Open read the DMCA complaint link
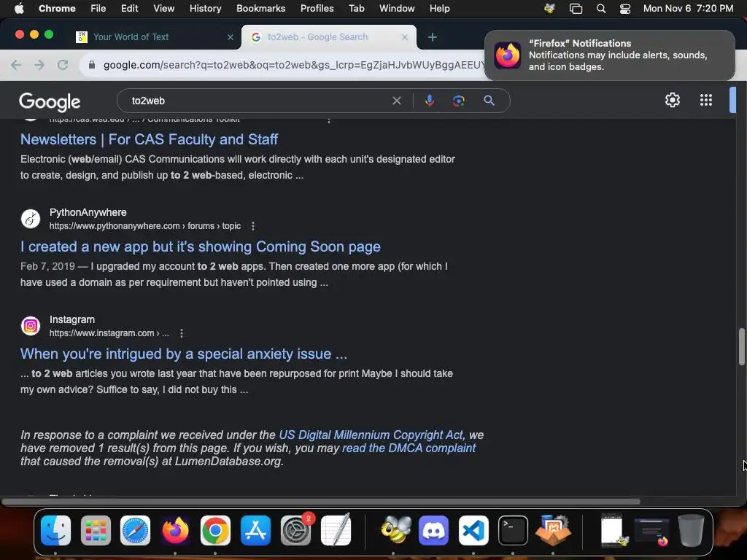Image resolution: width=747 pixels, height=560 pixels. pyautogui.click(x=409, y=448)
